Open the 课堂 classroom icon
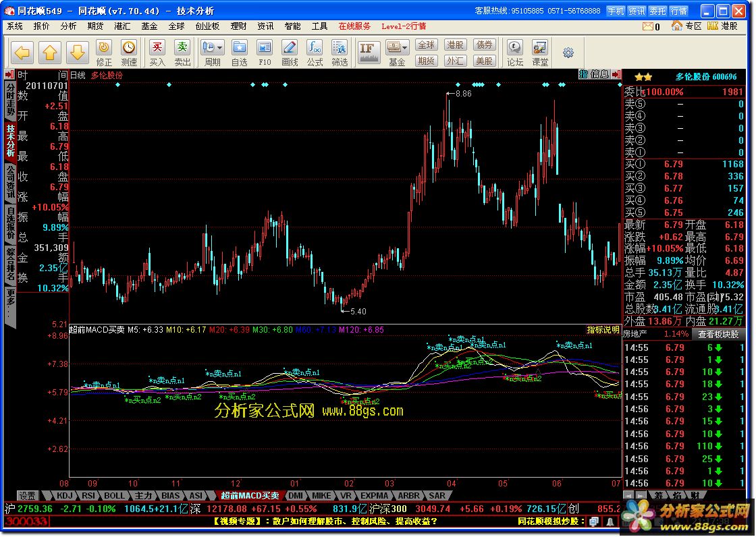 tap(540, 53)
